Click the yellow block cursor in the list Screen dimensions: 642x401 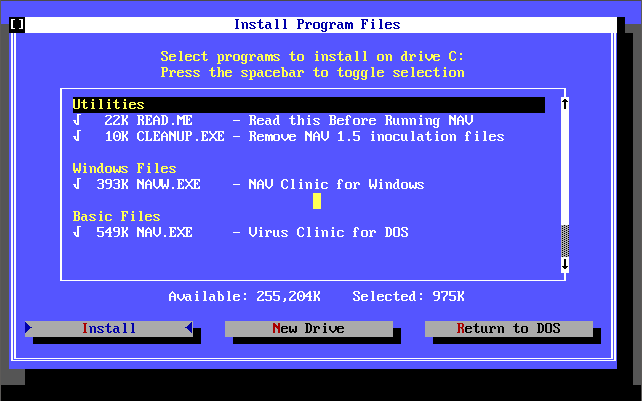317,200
